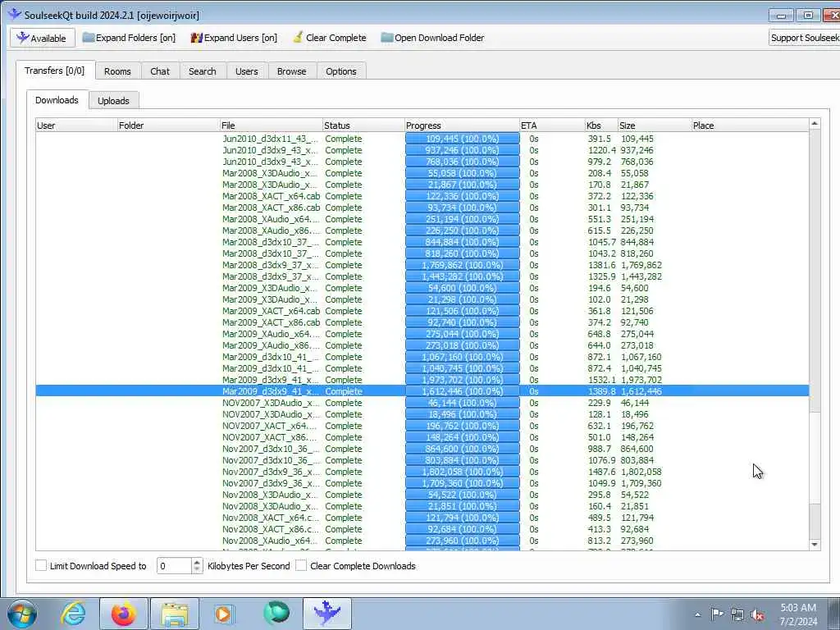Select the row with size 55,058
This screenshot has height=630, width=840.
[x=422, y=173]
